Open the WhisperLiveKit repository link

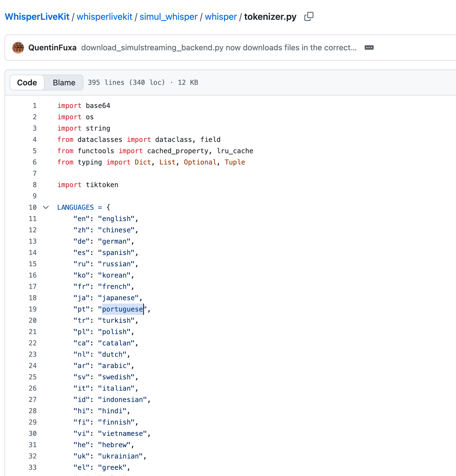coord(37,17)
